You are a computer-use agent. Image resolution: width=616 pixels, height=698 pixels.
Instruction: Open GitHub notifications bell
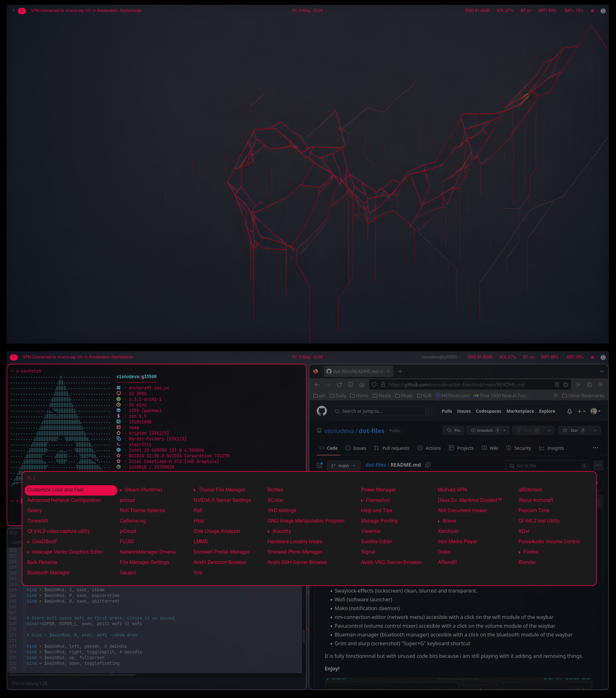point(569,411)
